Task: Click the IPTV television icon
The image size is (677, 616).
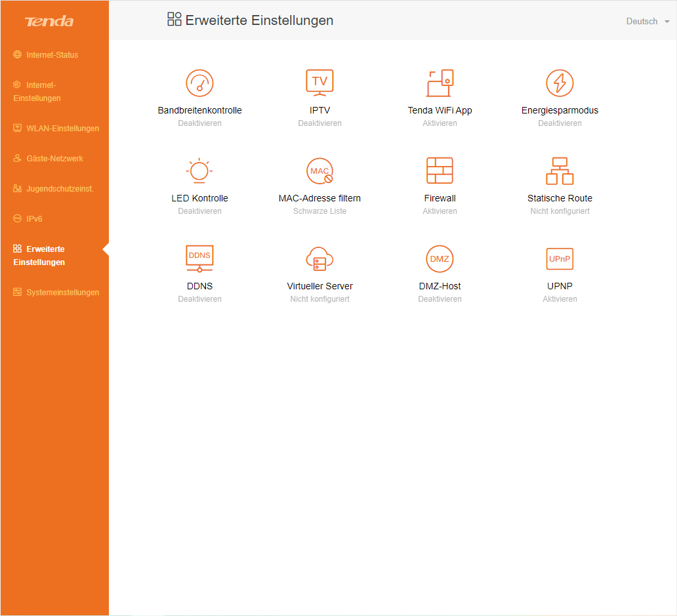Action: [x=319, y=83]
